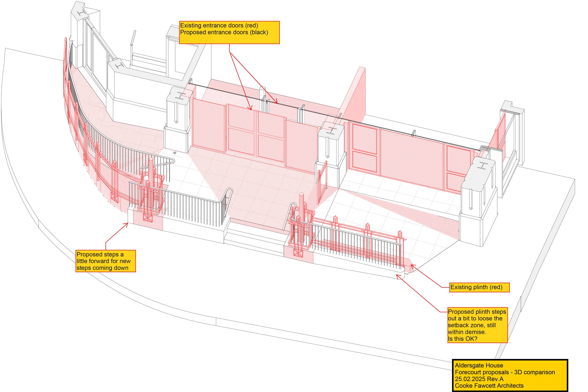Click the 'Is this OK?' question text
The width and height of the screenshot is (588, 392).
point(462,339)
